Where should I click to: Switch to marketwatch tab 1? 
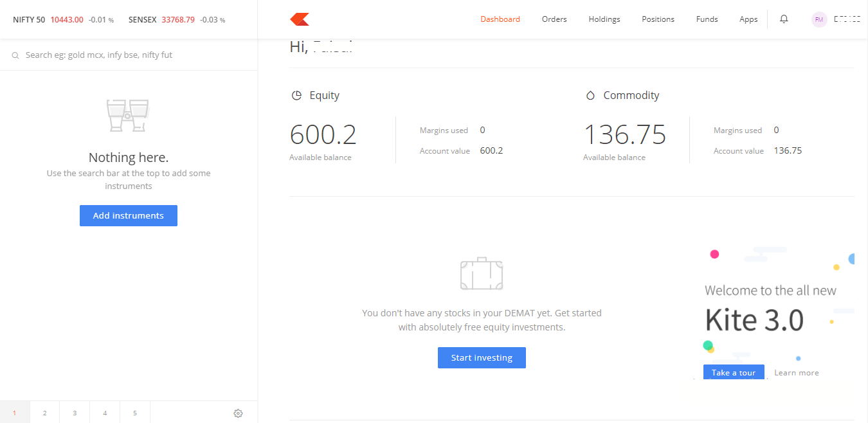pos(15,412)
